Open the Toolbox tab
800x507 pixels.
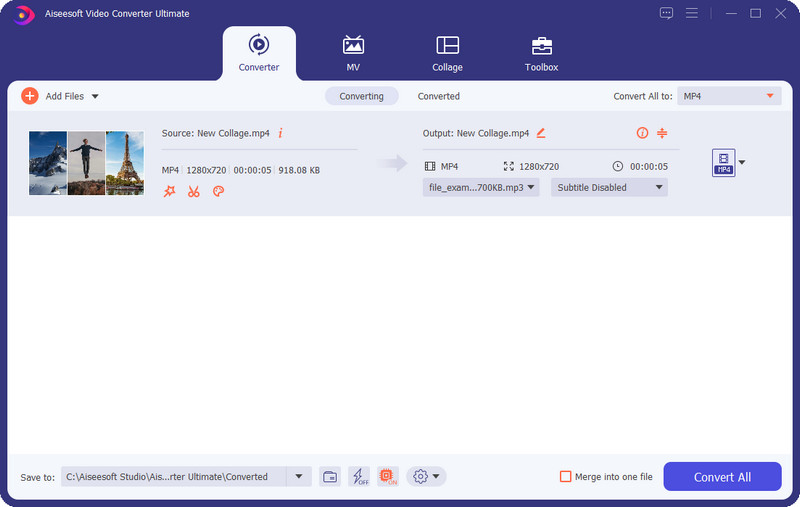click(541, 54)
